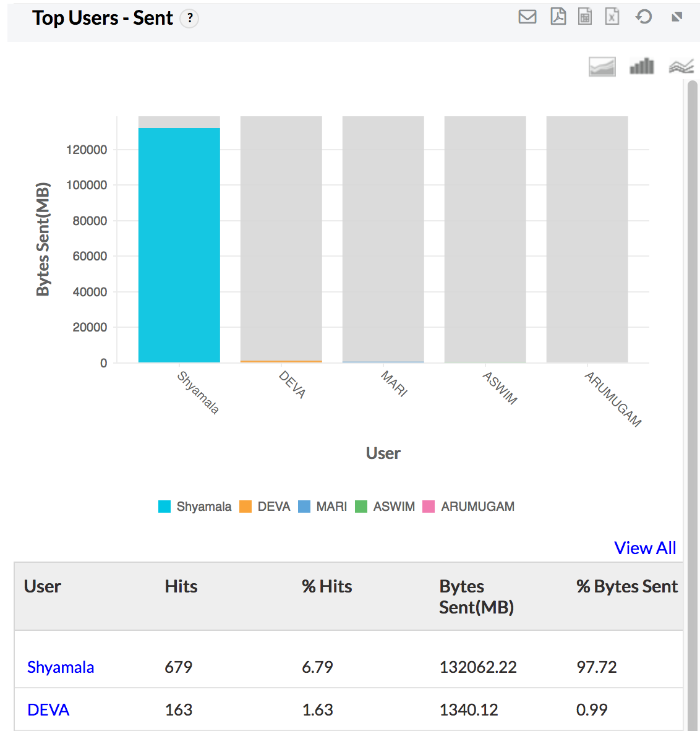Toggle Shyamala series in chart legend
This screenshot has height=731, width=700.
[x=195, y=507]
